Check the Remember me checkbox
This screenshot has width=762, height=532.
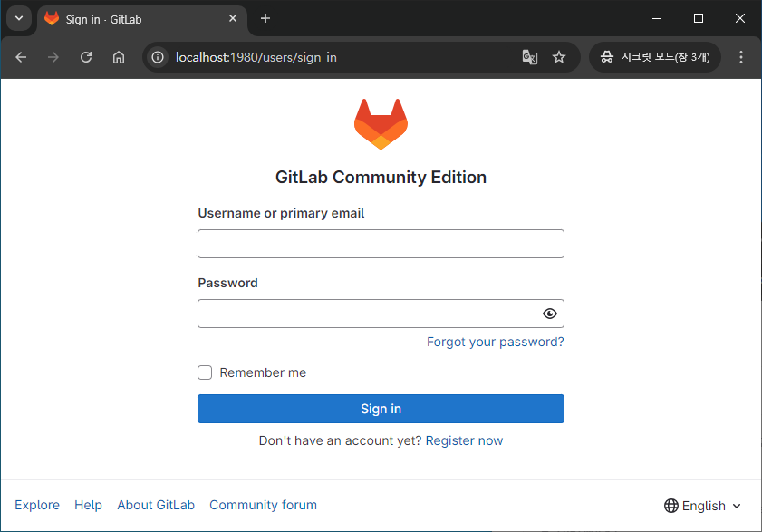pyautogui.click(x=205, y=372)
